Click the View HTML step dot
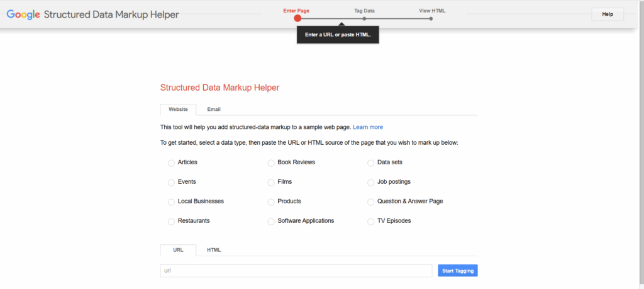This screenshot has height=289, width=644. [431, 18]
